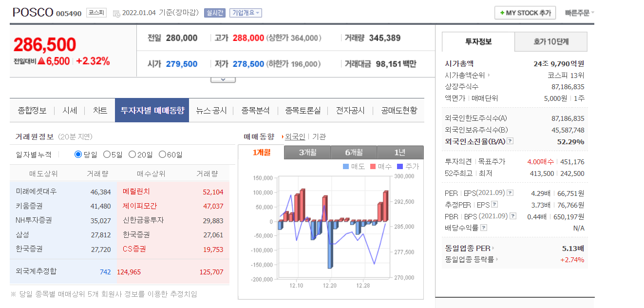Click the 4.00매수 investment opinion value
This screenshot has height=308, width=644.
pos(540,162)
